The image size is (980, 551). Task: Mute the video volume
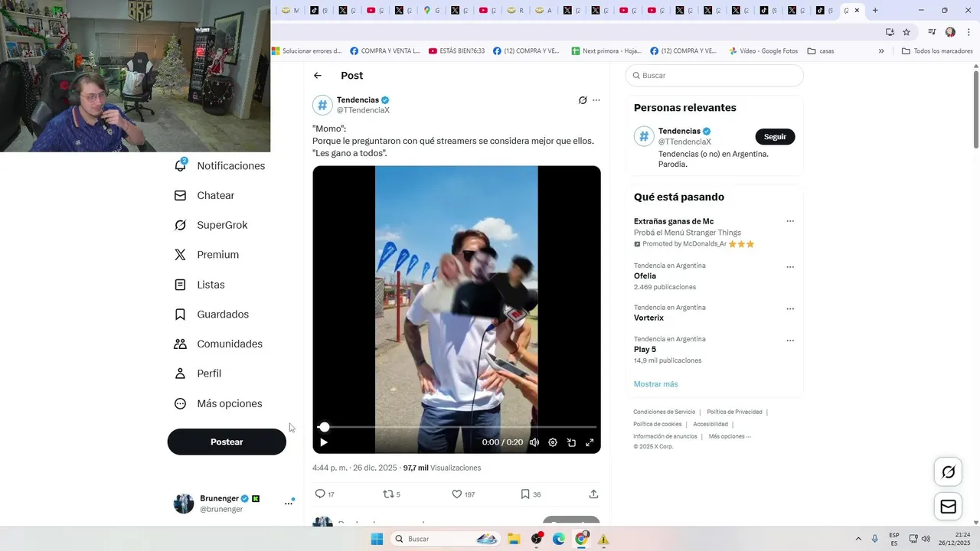(x=534, y=442)
